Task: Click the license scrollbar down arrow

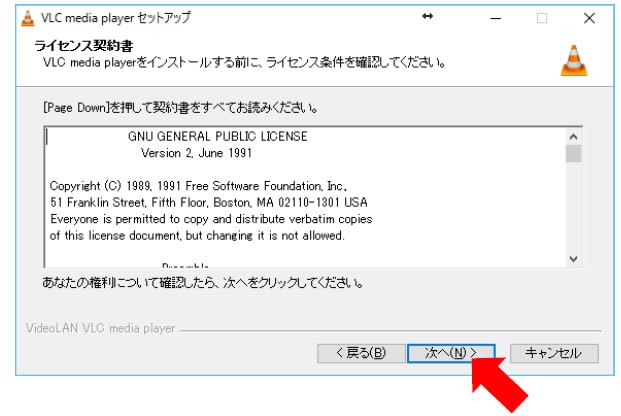Action: [573, 259]
